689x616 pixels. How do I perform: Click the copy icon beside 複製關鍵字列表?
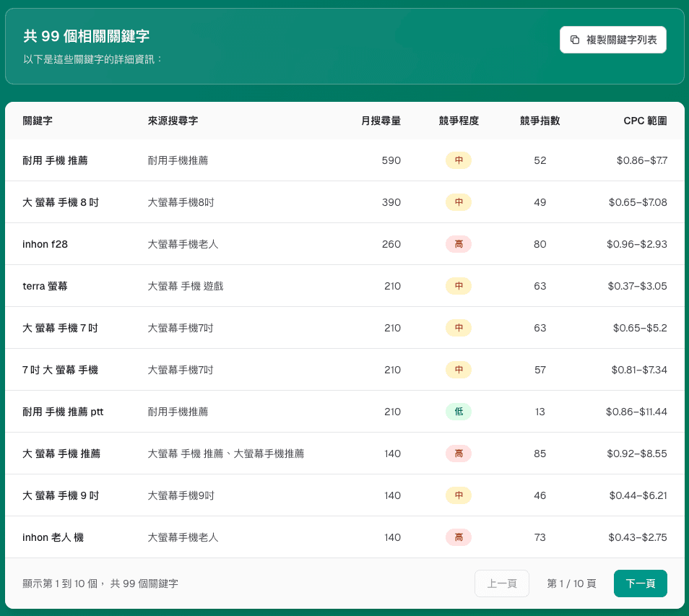pos(574,40)
